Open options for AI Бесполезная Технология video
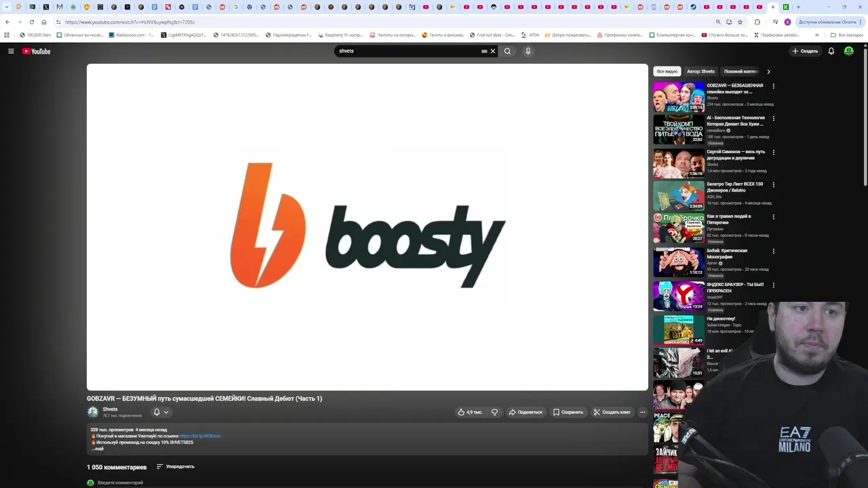868x488 pixels. click(773, 119)
